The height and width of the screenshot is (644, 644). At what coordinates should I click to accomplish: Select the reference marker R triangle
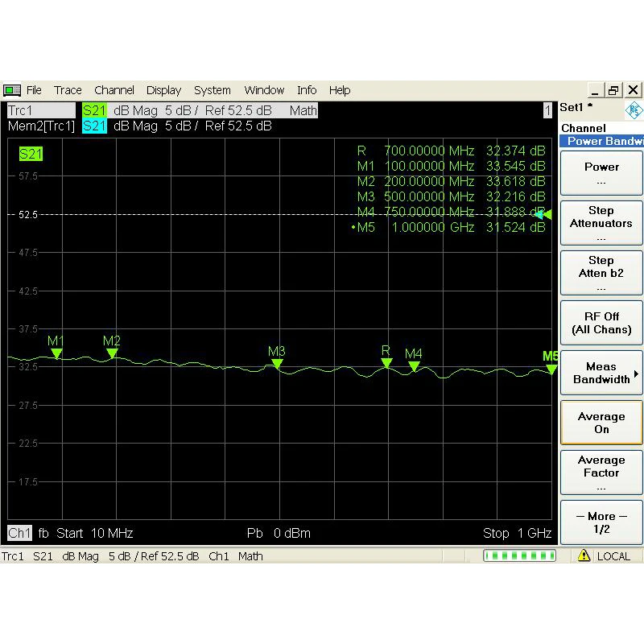(x=386, y=363)
